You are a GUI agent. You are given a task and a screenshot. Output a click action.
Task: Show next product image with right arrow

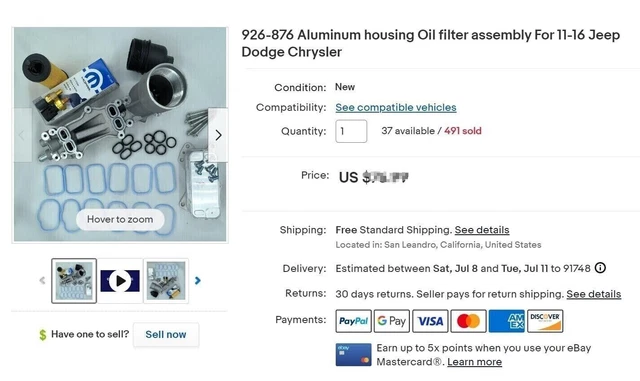(218, 135)
